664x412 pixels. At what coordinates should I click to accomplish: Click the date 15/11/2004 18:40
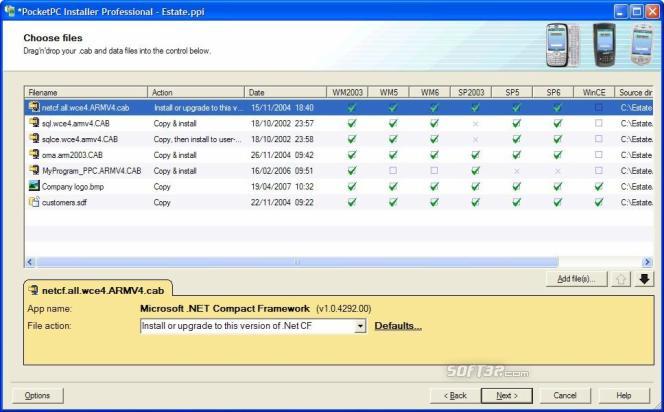[282, 108]
